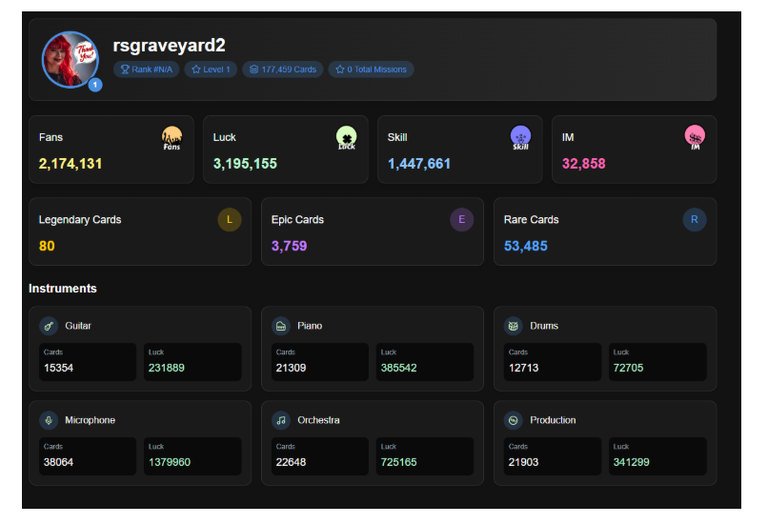Click the Microphone instrument icon

click(x=48, y=421)
